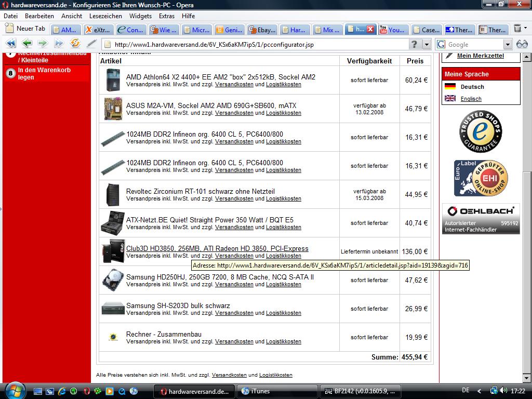The width and height of the screenshot is (532, 399).
Task: Click the pencil icon beside Mein Merkzettel
Action: click(x=449, y=56)
